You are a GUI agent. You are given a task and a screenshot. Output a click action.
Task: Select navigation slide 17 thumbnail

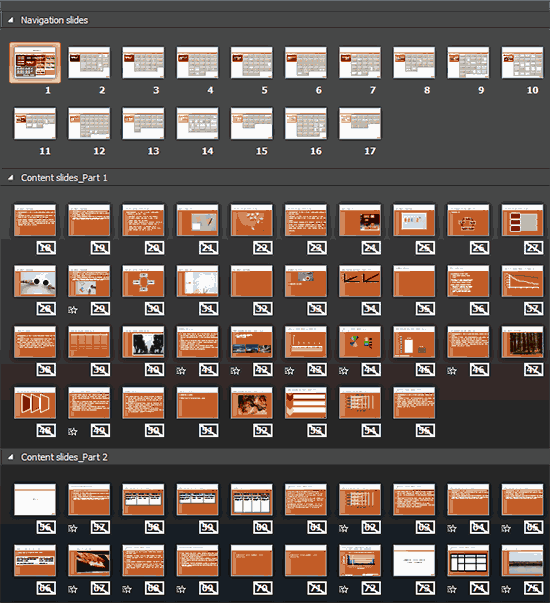pos(360,123)
